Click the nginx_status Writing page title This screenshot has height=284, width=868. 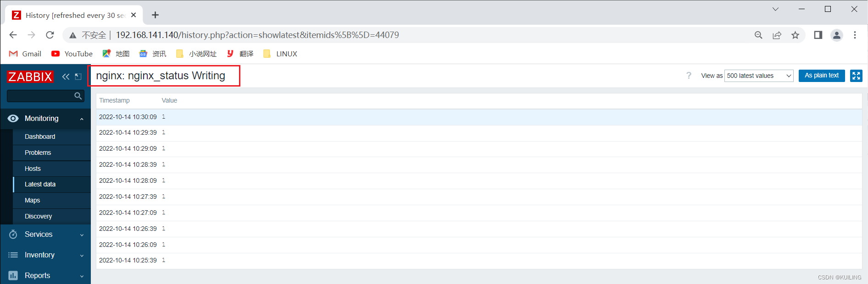click(x=161, y=76)
